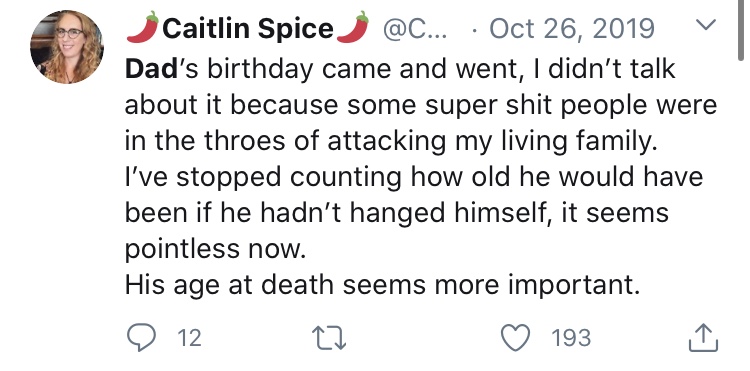Like the tweet with the heart icon
This screenshot has width=750, height=371.
tap(516, 338)
